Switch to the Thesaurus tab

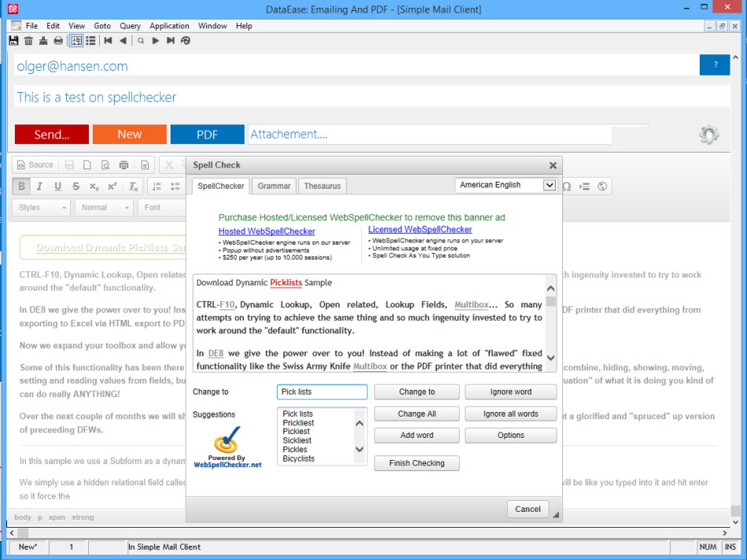click(322, 186)
